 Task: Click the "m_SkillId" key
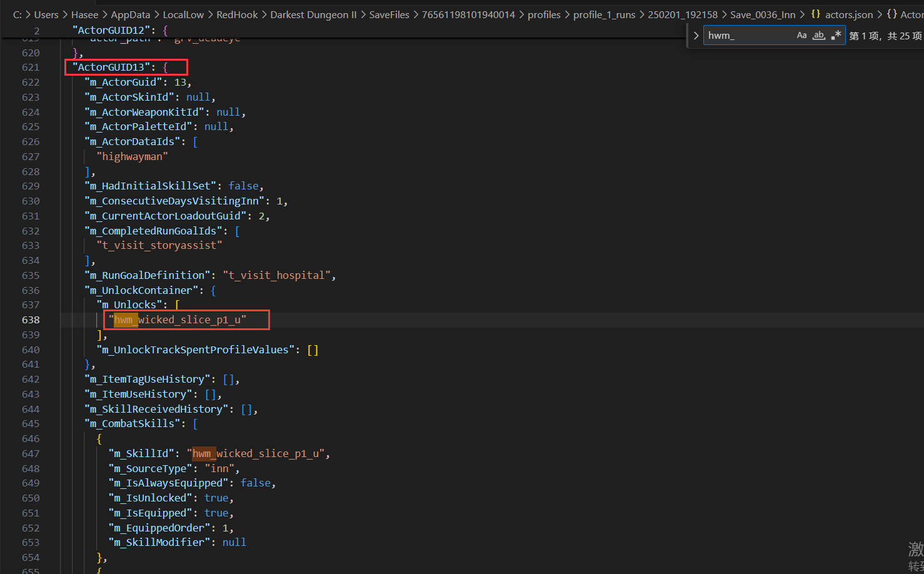tap(142, 454)
